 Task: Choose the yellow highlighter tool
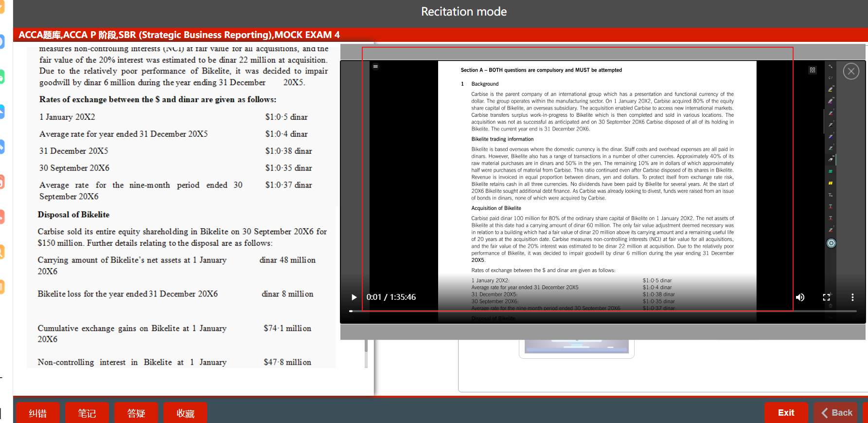tap(831, 90)
